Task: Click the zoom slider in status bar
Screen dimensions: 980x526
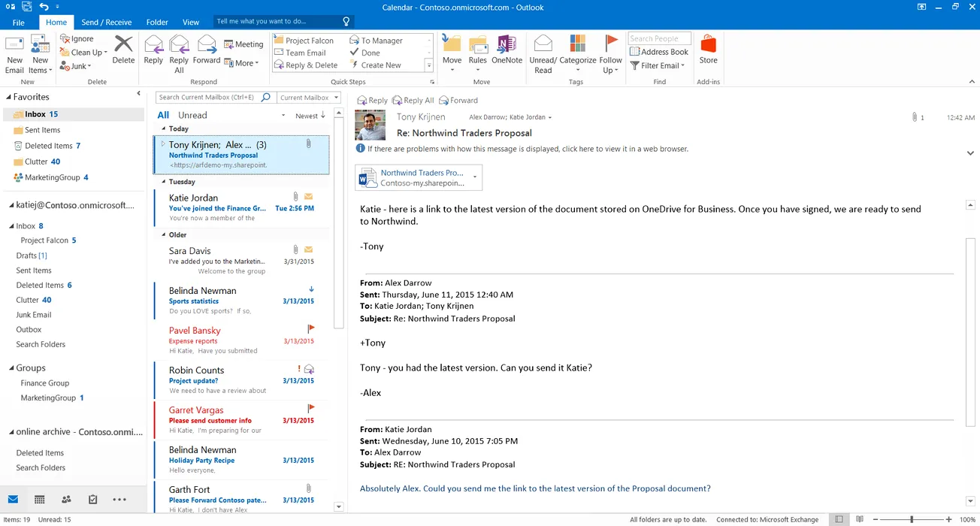Action: click(912, 519)
